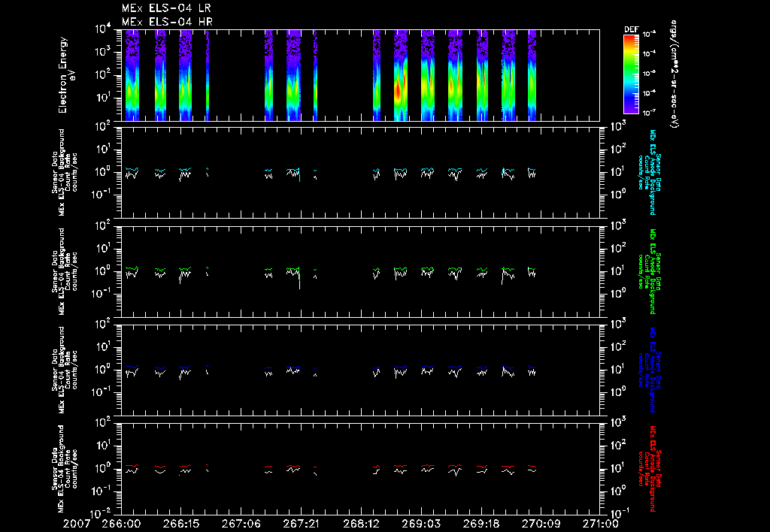Click the 10^1 tick on the Electron Energy axis

102,98
